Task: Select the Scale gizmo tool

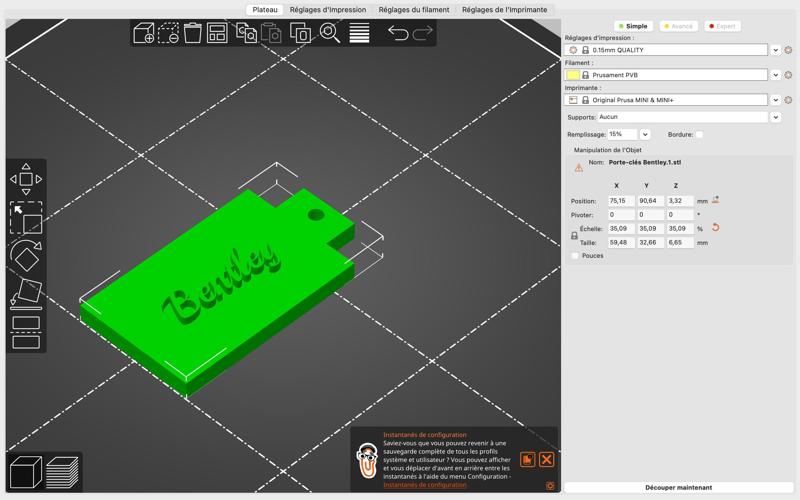Action: pyautogui.click(x=26, y=217)
